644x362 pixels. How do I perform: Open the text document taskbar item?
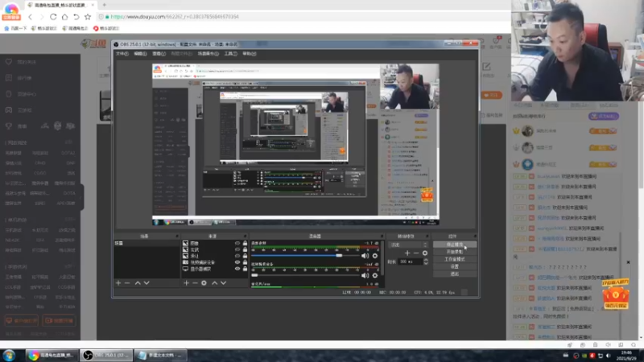point(161,355)
